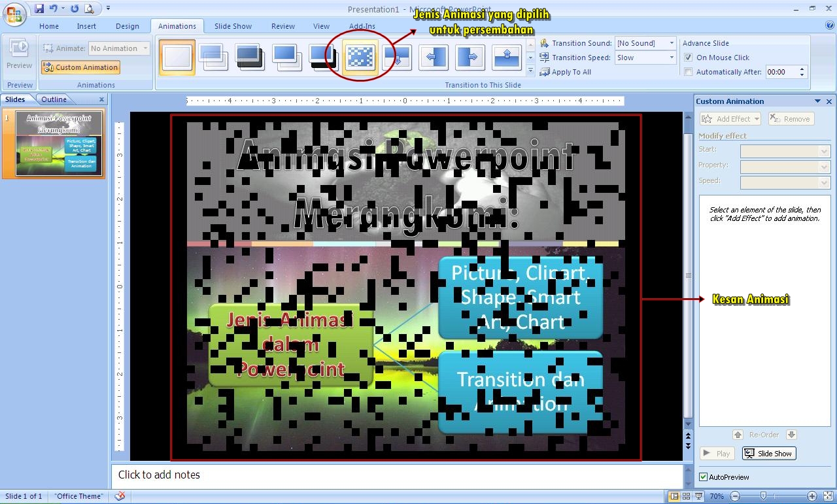
Task: Jump to next slide via double arrow
Action: (x=688, y=446)
